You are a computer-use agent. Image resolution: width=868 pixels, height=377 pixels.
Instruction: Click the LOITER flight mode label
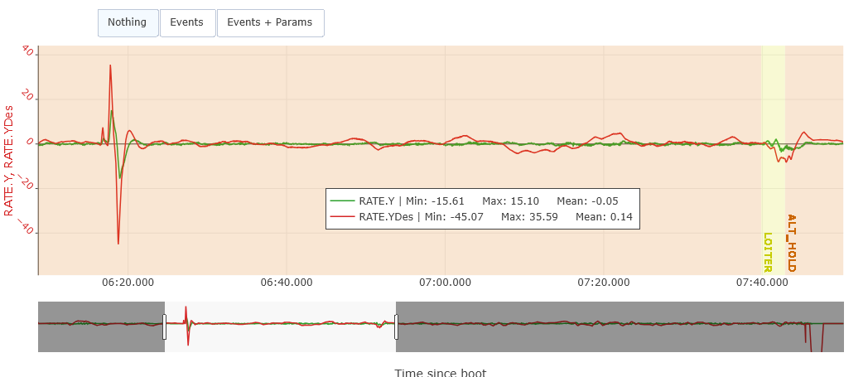tap(767, 252)
